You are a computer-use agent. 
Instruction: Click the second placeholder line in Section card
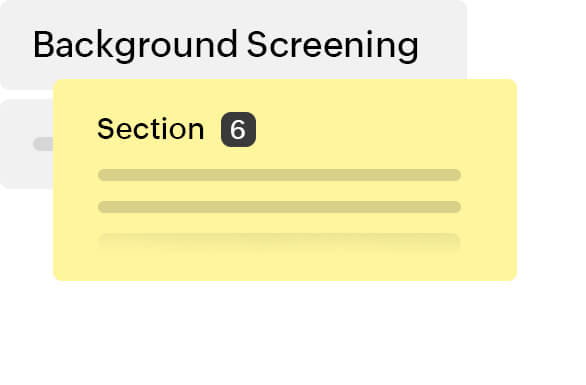point(279,207)
